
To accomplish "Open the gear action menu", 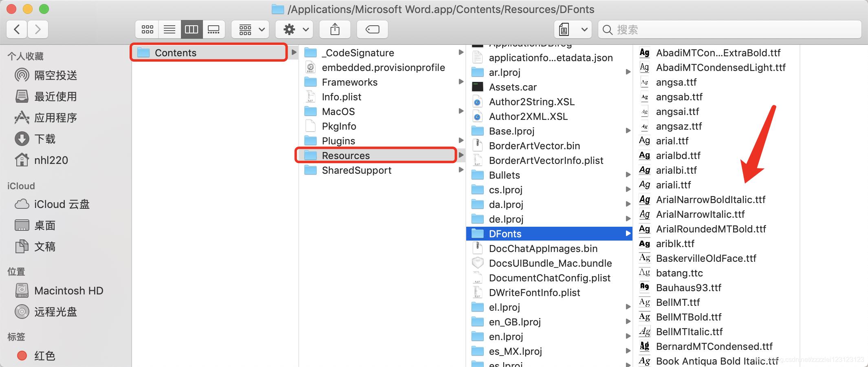I will (x=294, y=29).
